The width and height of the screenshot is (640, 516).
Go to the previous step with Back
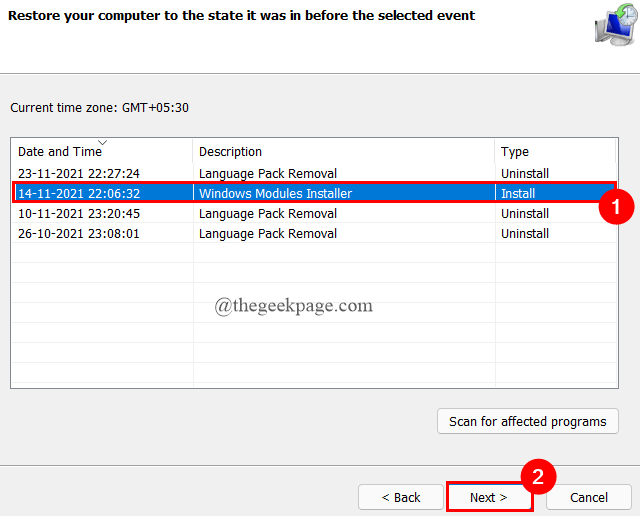pos(401,497)
